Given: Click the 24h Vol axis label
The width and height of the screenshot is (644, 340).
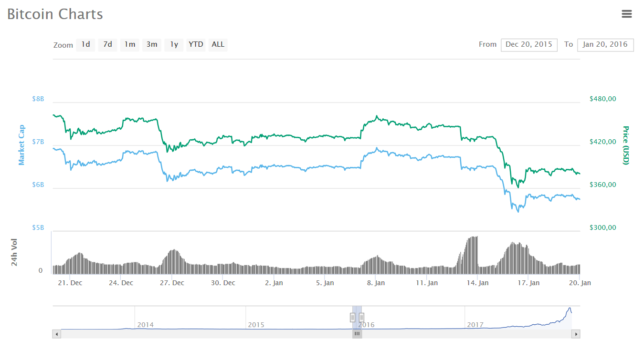Looking at the screenshot, I should [15, 253].
